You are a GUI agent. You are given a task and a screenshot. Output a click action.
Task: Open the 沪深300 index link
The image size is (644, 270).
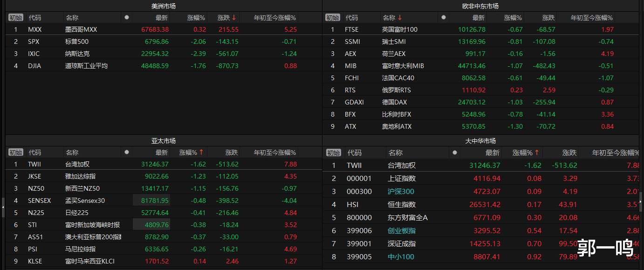click(401, 192)
